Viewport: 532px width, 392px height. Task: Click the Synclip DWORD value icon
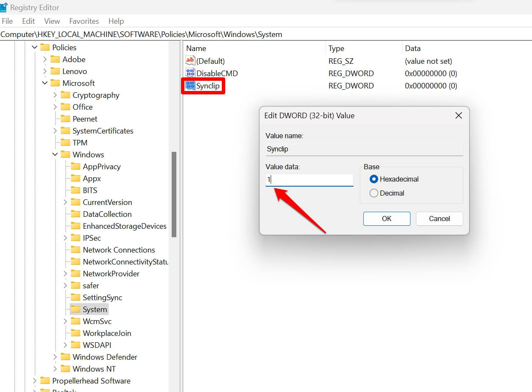[190, 85]
